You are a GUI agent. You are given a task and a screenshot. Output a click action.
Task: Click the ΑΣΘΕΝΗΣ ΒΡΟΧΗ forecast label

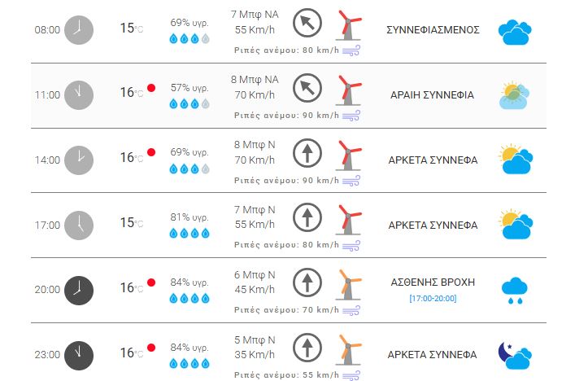tap(432, 282)
